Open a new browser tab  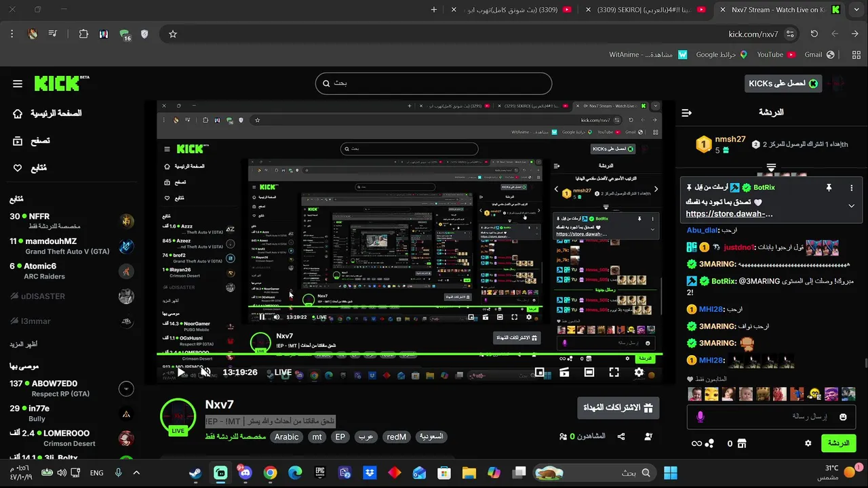[x=434, y=10]
